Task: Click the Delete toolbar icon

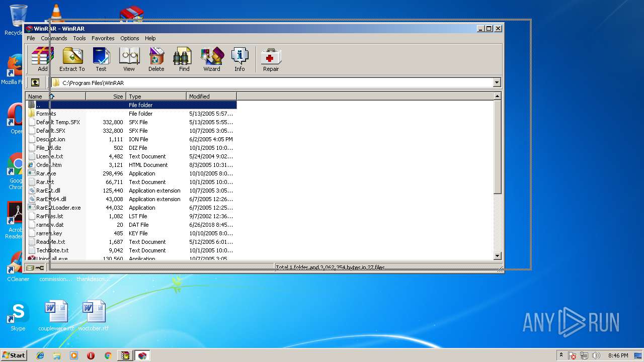Action: pos(156,60)
